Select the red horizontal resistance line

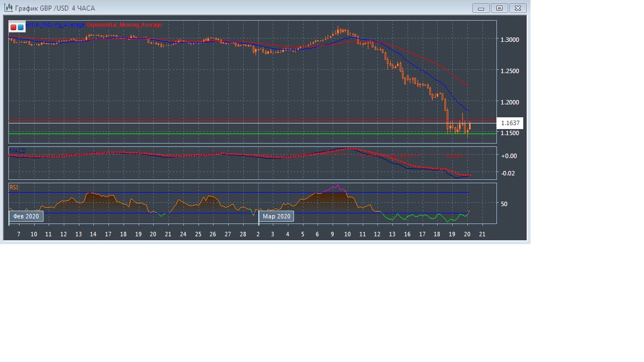(x=224, y=121)
